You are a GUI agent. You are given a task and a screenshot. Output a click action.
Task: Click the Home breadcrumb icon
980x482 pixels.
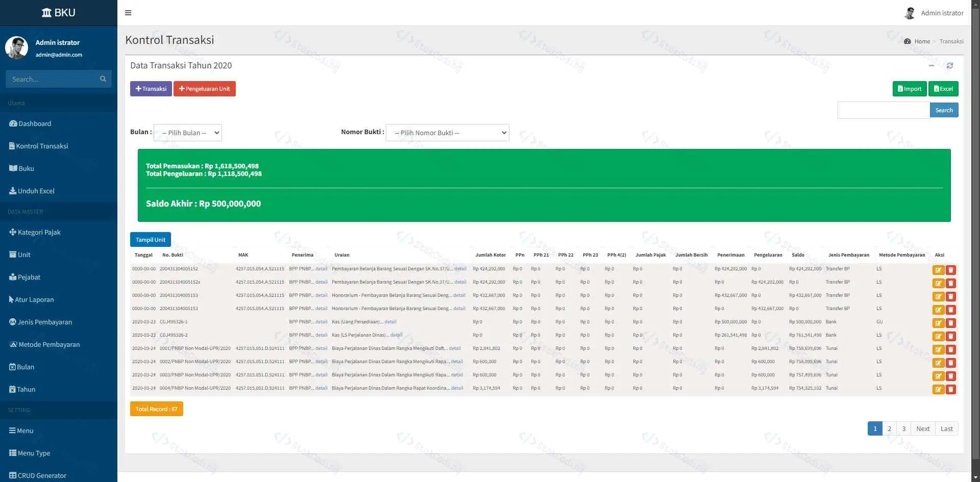click(x=908, y=41)
